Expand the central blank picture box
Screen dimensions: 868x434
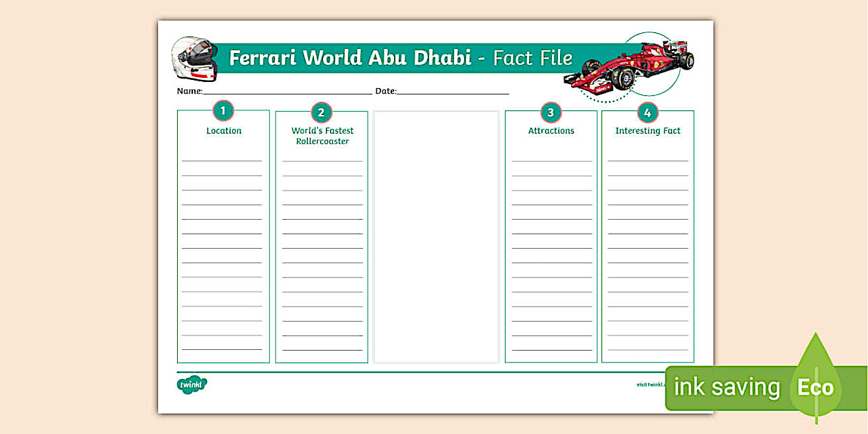click(x=436, y=234)
